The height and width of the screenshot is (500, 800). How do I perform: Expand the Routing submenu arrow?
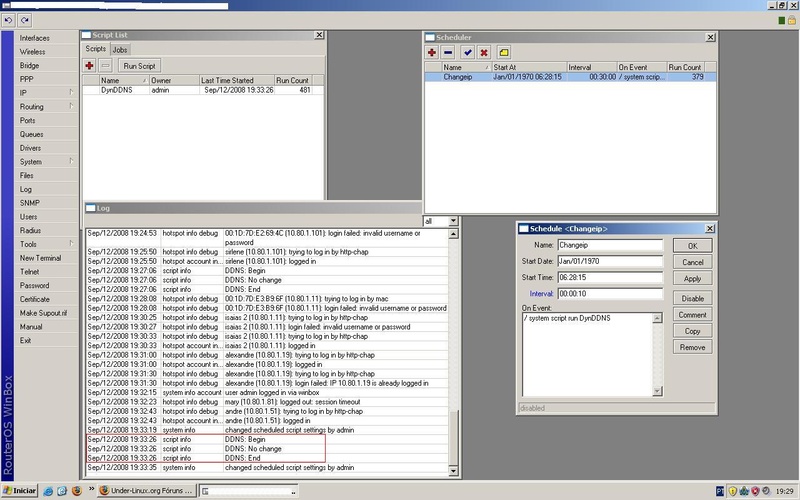click(x=71, y=106)
